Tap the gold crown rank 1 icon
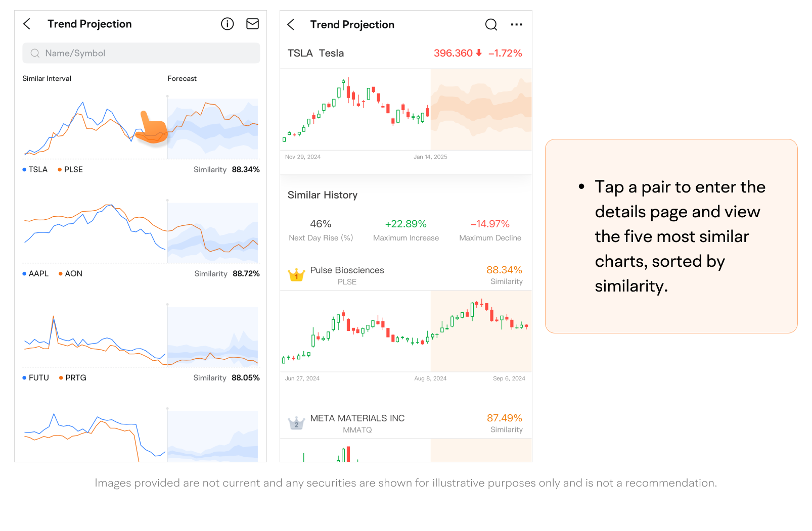The height and width of the screenshot is (531, 812). point(296,275)
